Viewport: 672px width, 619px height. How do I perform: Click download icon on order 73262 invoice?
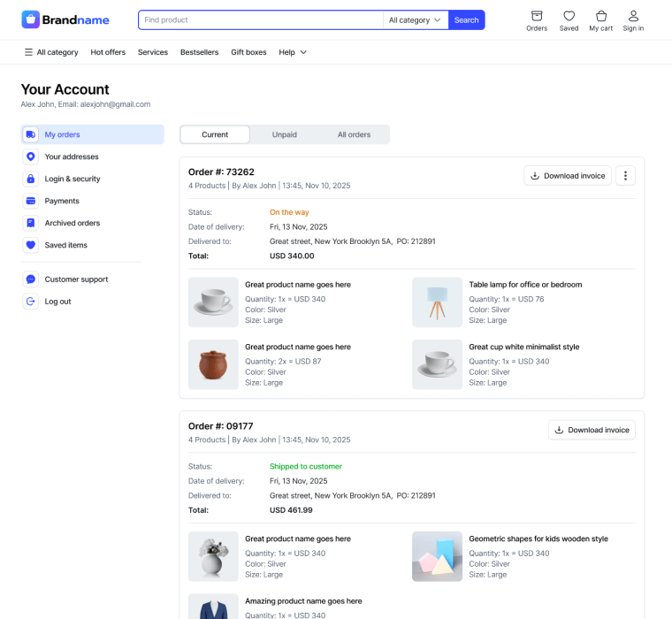click(x=535, y=176)
